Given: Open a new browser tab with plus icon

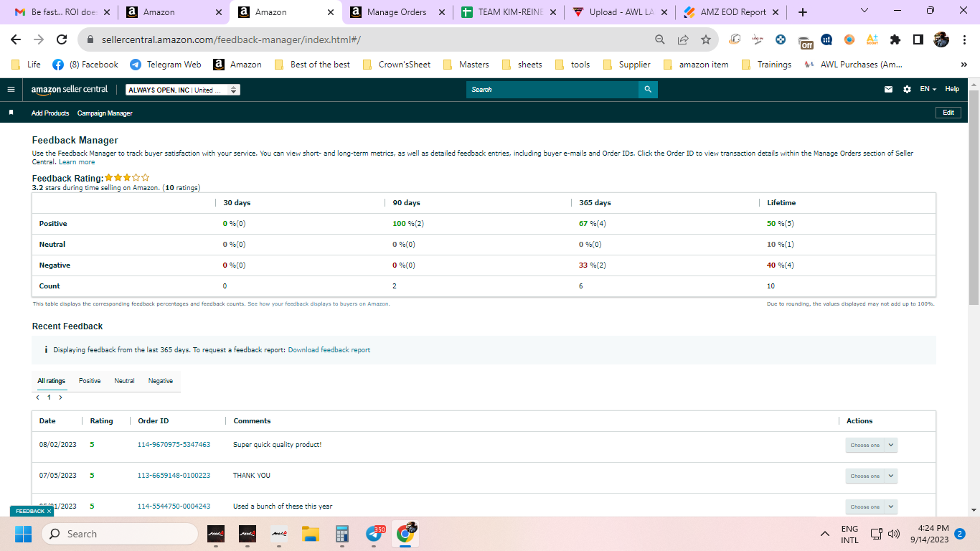Looking at the screenshot, I should click(x=803, y=12).
